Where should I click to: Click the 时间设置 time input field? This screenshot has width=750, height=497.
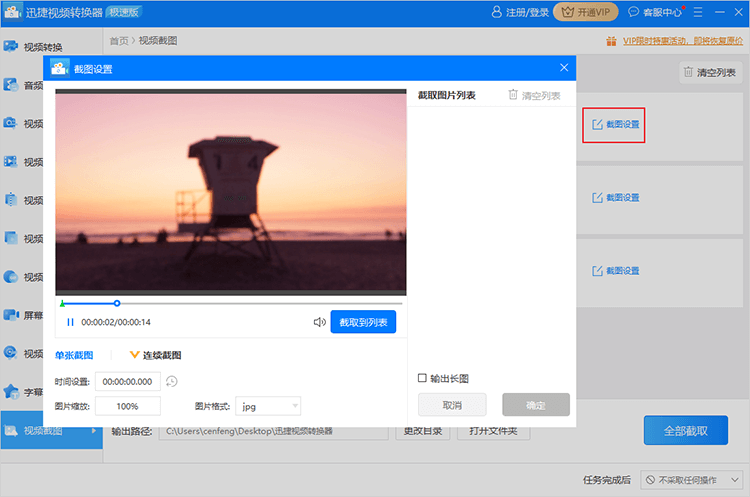pos(127,381)
